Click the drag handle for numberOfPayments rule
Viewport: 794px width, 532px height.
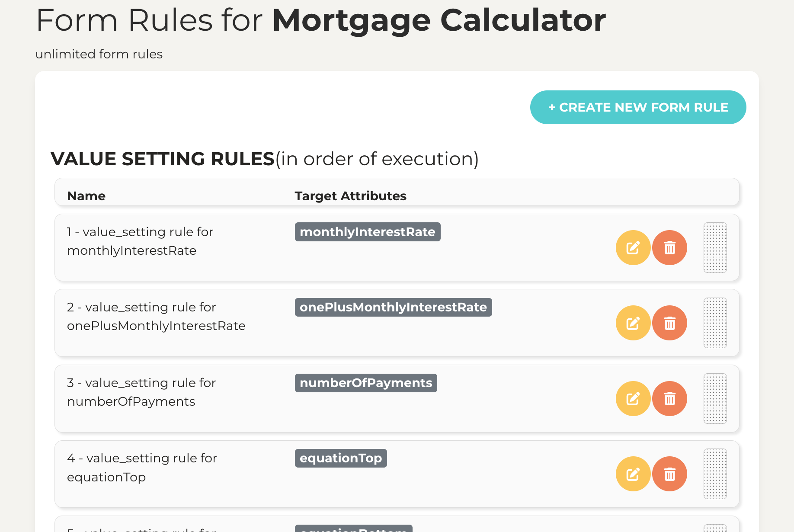pos(715,398)
